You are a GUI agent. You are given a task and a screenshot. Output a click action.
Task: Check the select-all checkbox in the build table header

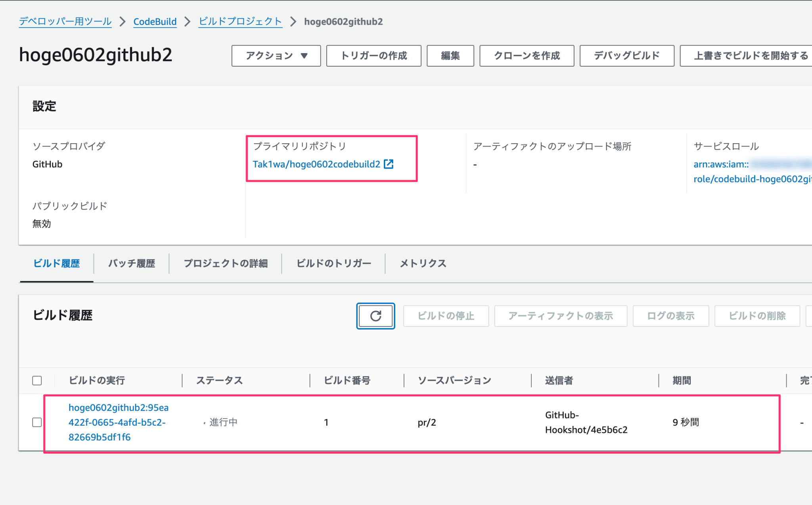pyautogui.click(x=37, y=380)
